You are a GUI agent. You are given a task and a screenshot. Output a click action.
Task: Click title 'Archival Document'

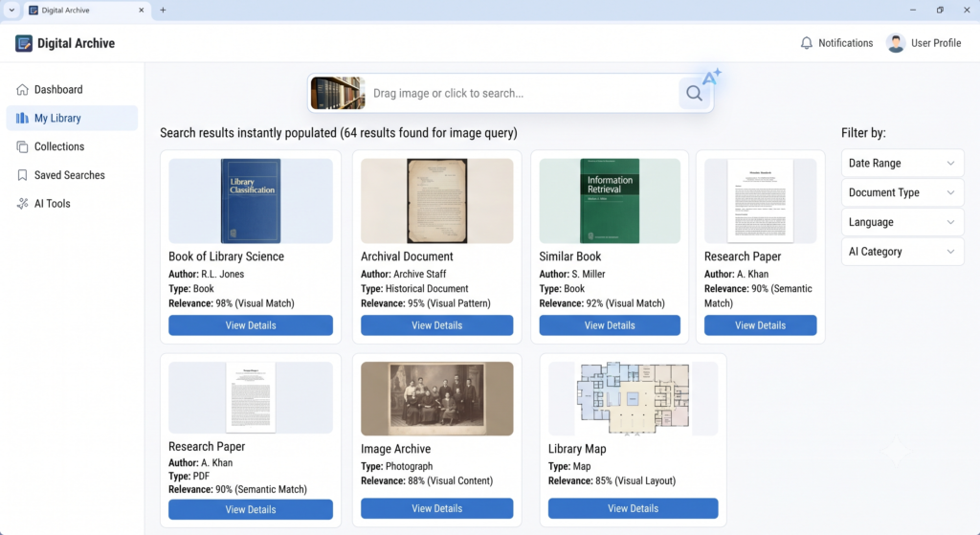407,256
